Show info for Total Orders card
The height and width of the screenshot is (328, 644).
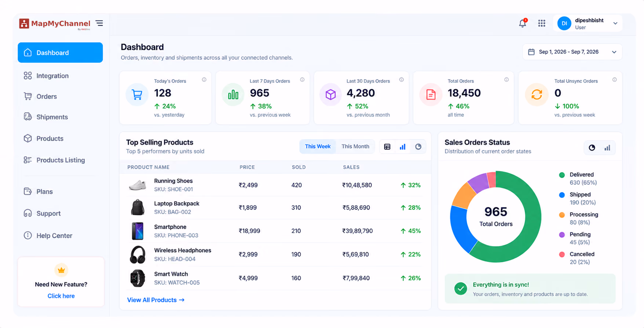506,80
